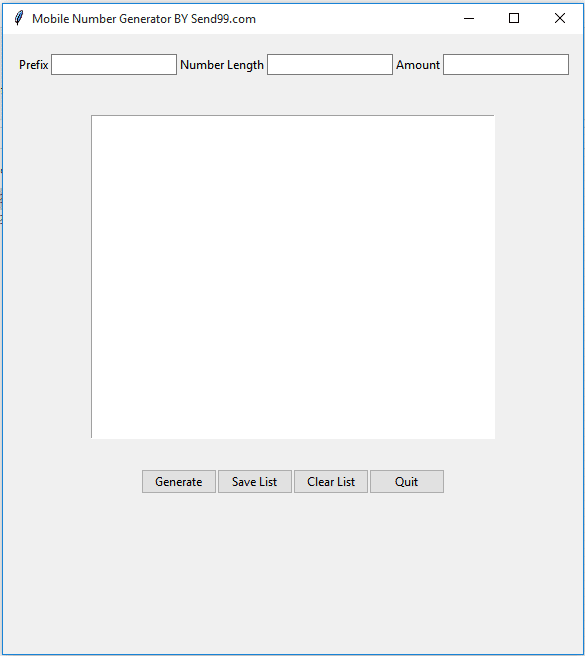Viewport: 585px width, 656px height.
Task: Maximize the Mobile Number Generator window
Action: click(x=514, y=18)
